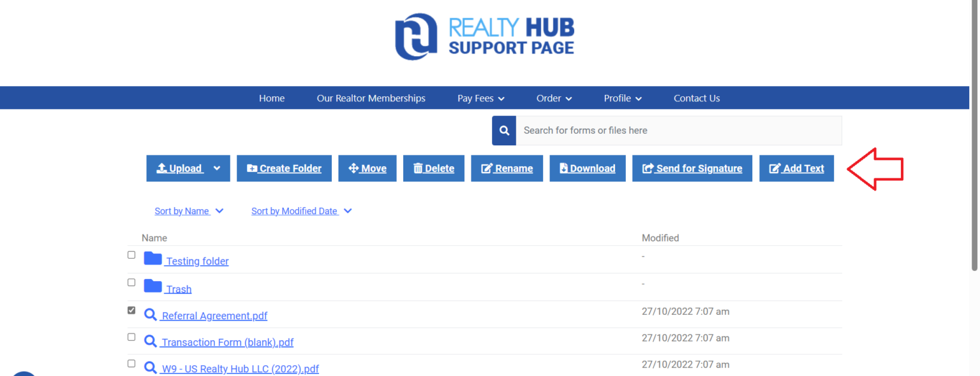The width and height of the screenshot is (980, 376).
Task: Click the Create Folder button
Action: pyautogui.click(x=284, y=168)
